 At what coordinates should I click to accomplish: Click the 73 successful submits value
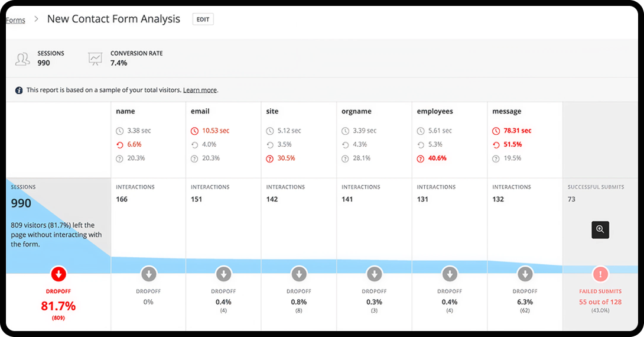[x=571, y=199]
